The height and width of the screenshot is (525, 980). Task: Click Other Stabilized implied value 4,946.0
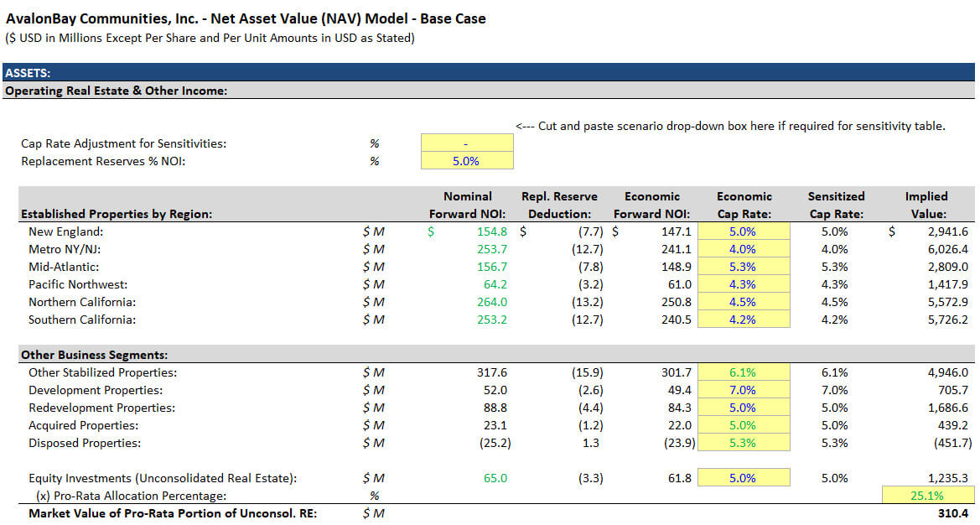(x=947, y=372)
